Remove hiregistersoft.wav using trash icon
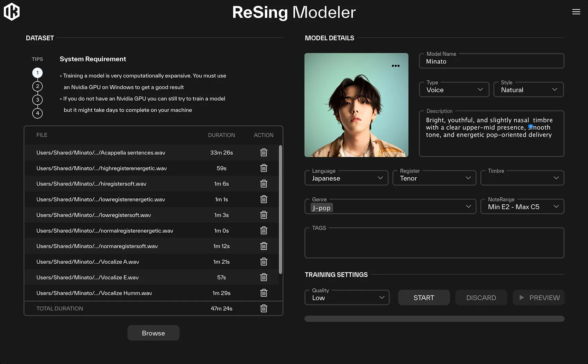 click(264, 184)
